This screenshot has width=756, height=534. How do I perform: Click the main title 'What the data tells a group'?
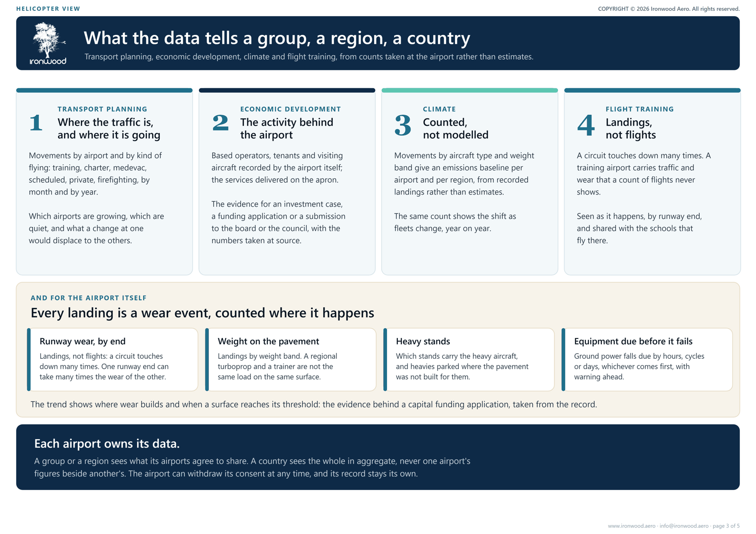277,38
